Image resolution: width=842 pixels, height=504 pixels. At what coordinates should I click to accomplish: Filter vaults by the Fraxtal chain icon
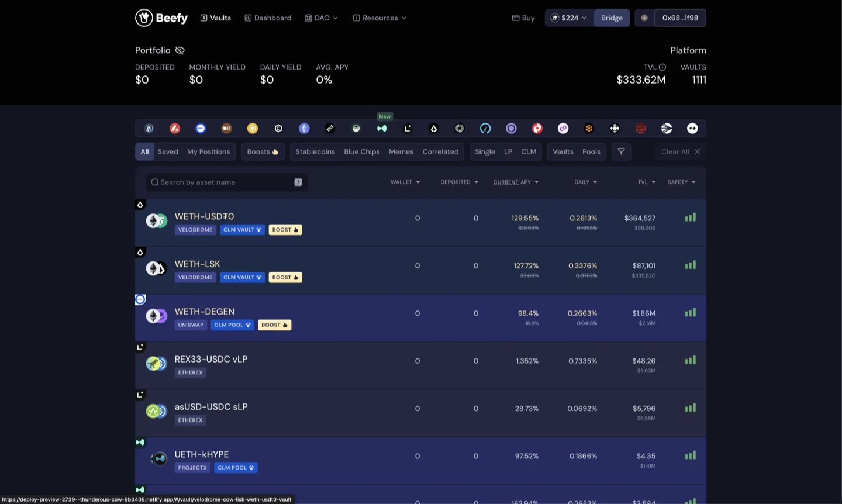330,129
